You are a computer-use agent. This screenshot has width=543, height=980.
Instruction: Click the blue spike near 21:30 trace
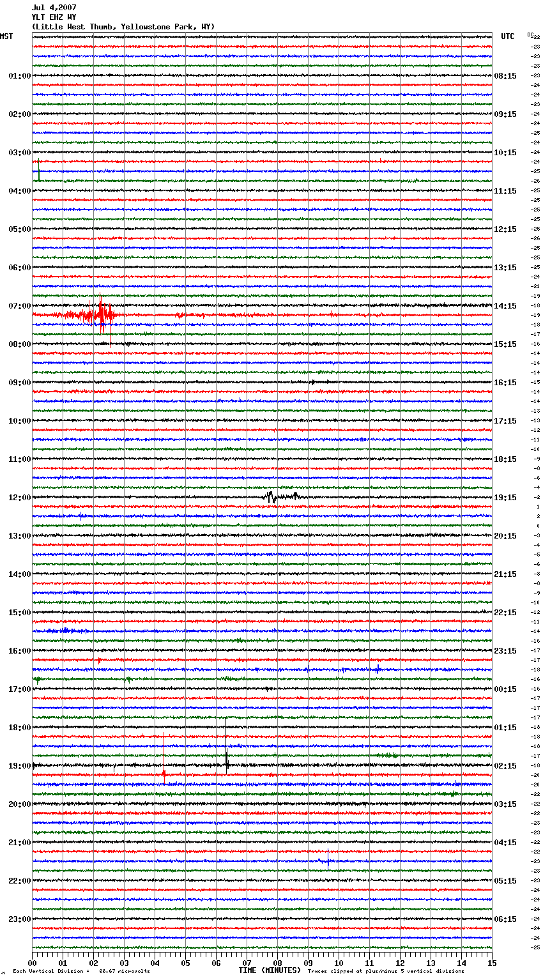point(328,861)
